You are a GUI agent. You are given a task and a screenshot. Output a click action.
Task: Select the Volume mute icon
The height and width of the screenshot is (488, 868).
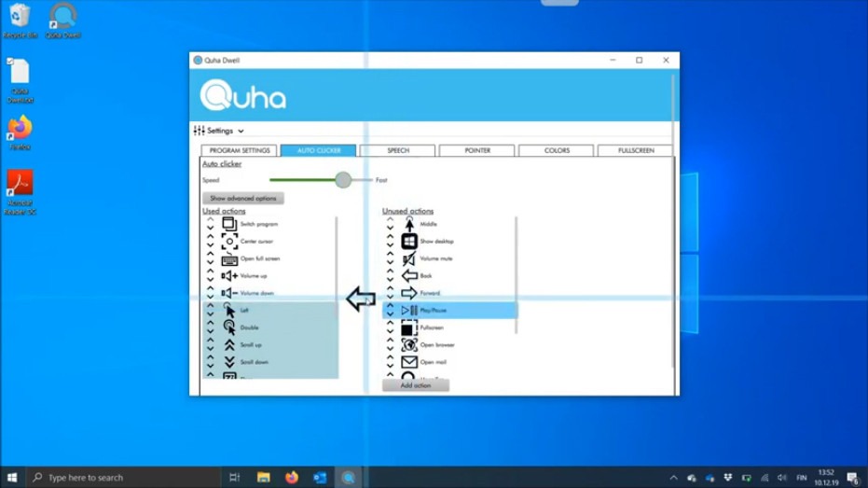click(409, 258)
